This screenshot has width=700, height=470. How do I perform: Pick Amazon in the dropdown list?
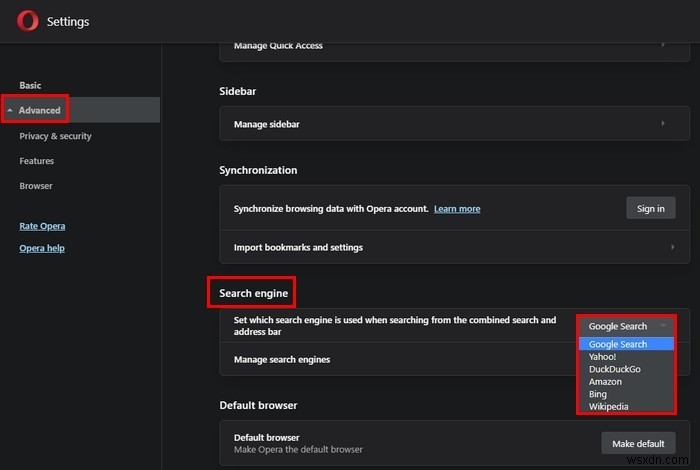pos(605,382)
